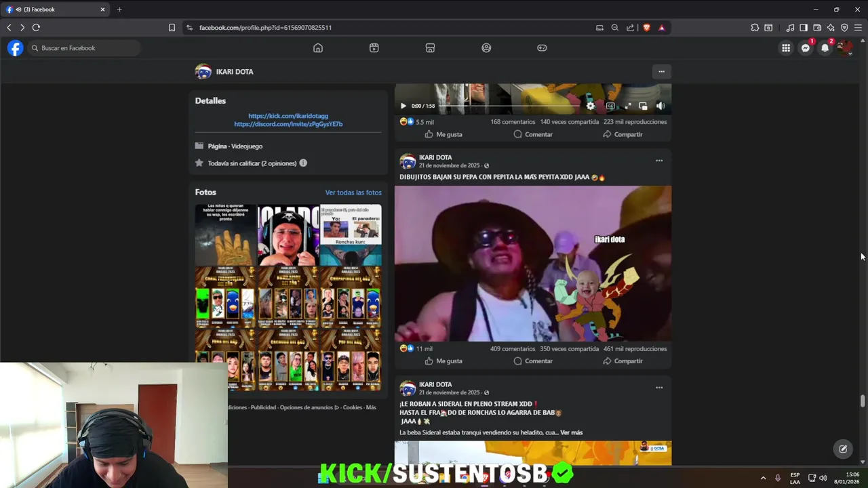Show hidden system tray icons chevron
Viewport: 868px width, 488px height.
[x=763, y=478]
